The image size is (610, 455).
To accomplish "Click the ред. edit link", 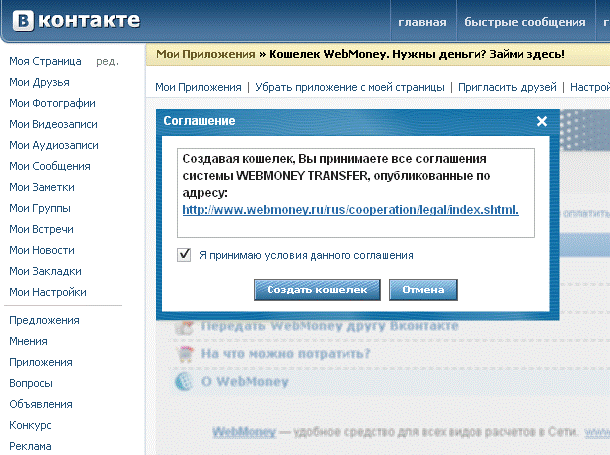I will [x=107, y=61].
